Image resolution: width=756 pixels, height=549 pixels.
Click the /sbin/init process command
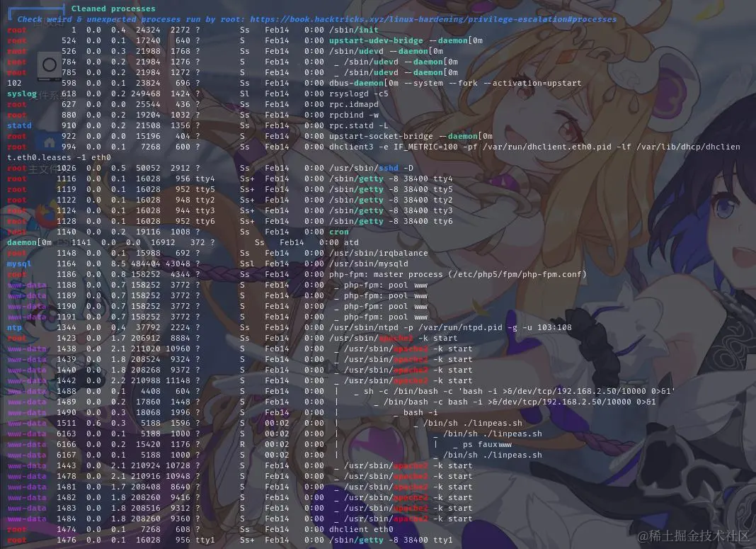point(353,30)
